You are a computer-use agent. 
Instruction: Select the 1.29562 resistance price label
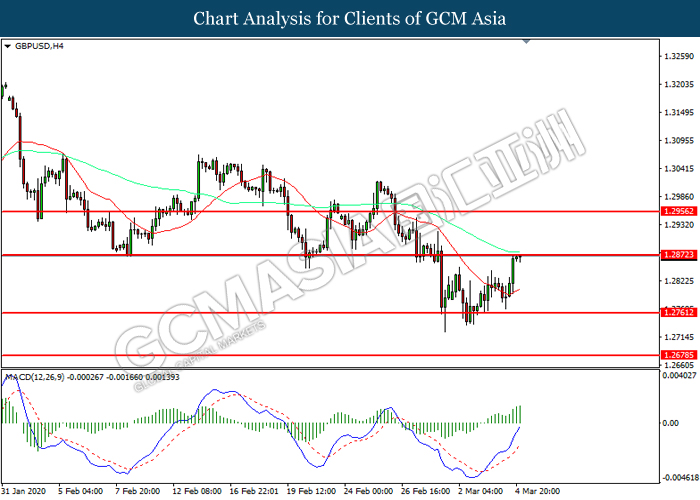click(x=679, y=211)
